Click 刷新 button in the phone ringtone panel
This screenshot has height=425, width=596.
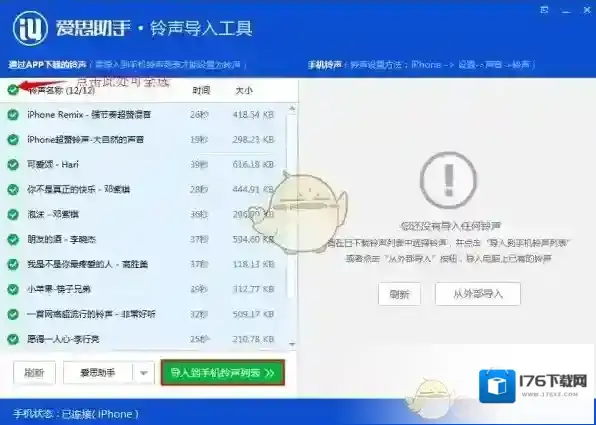399,294
